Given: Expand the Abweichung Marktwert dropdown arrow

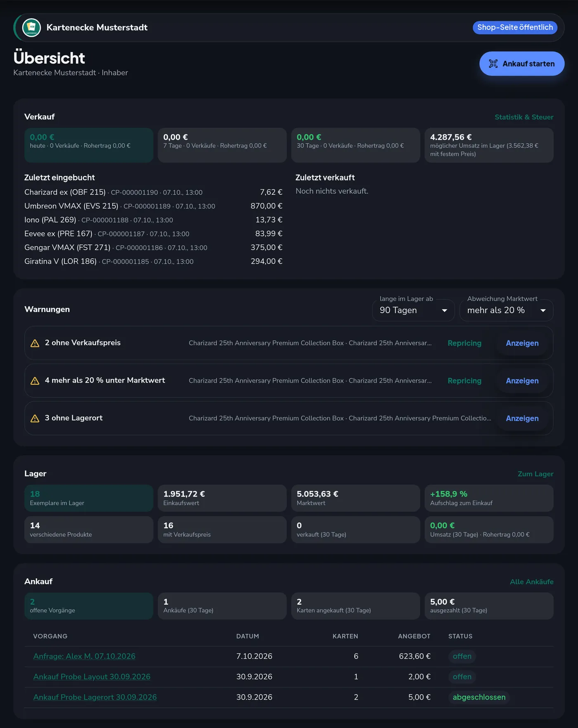Looking at the screenshot, I should pyautogui.click(x=543, y=310).
